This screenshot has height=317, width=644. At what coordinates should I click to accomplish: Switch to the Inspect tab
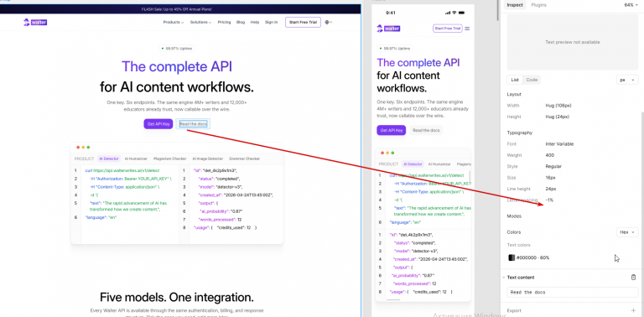[515, 5]
